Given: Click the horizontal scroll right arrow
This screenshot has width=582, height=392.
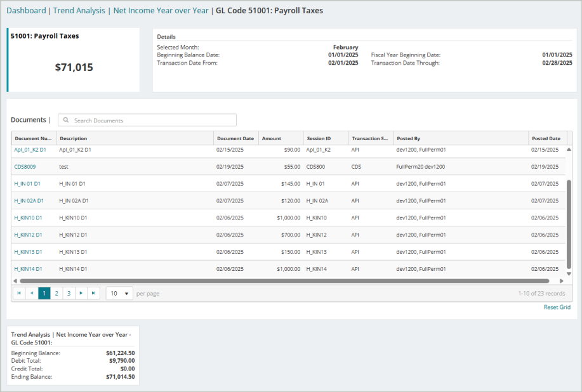Looking at the screenshot, I should coord(562,281).
